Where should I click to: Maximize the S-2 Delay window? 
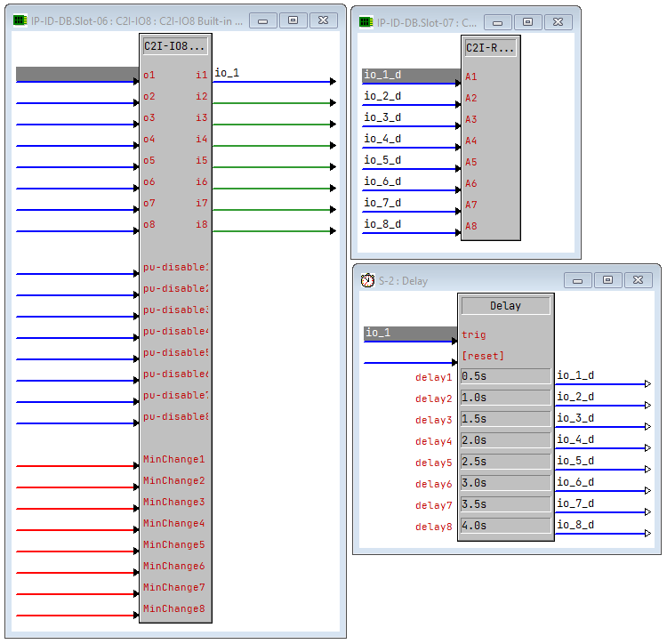tap(607, 280)
